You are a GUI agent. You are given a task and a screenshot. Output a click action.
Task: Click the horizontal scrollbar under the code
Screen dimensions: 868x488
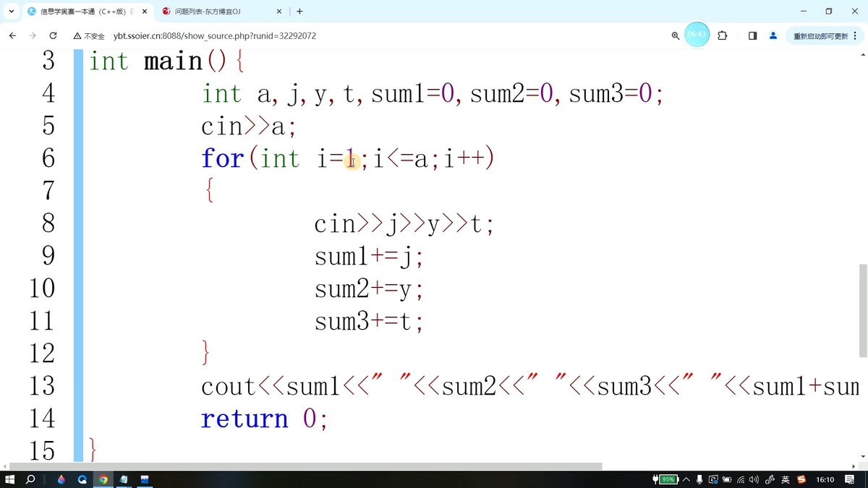pos(304,466)
